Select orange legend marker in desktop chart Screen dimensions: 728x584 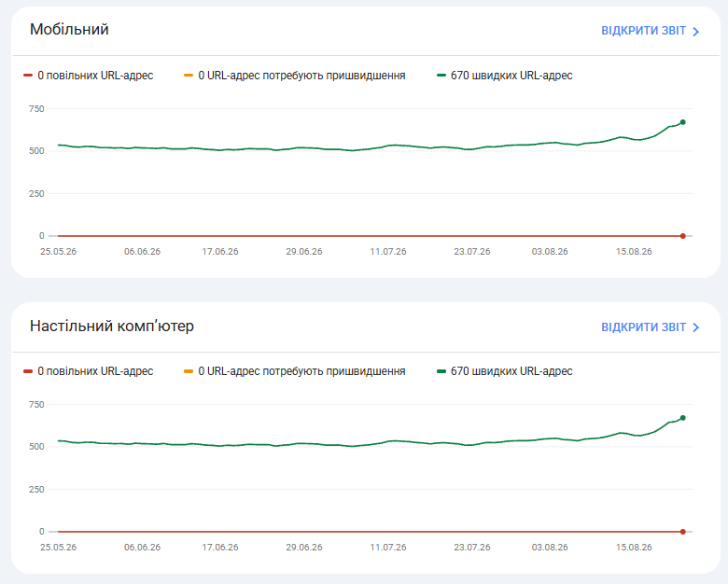tap(189, 371)
